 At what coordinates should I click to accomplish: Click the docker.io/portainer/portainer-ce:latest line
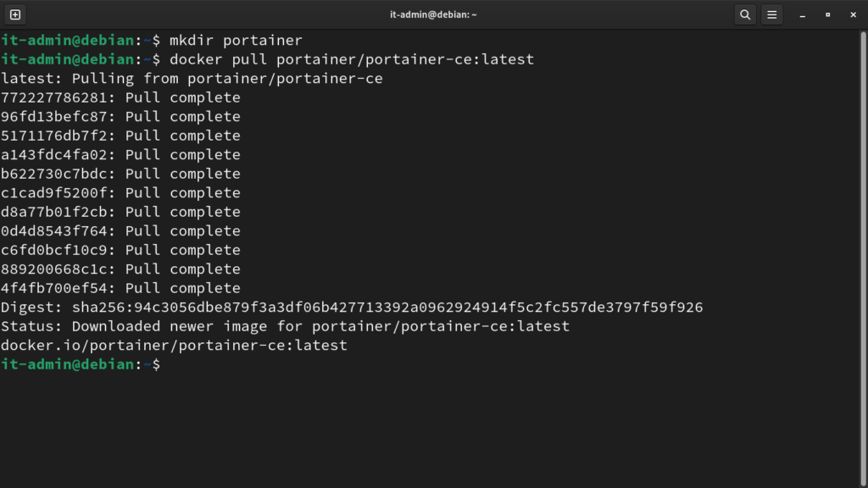click(174, 346)
